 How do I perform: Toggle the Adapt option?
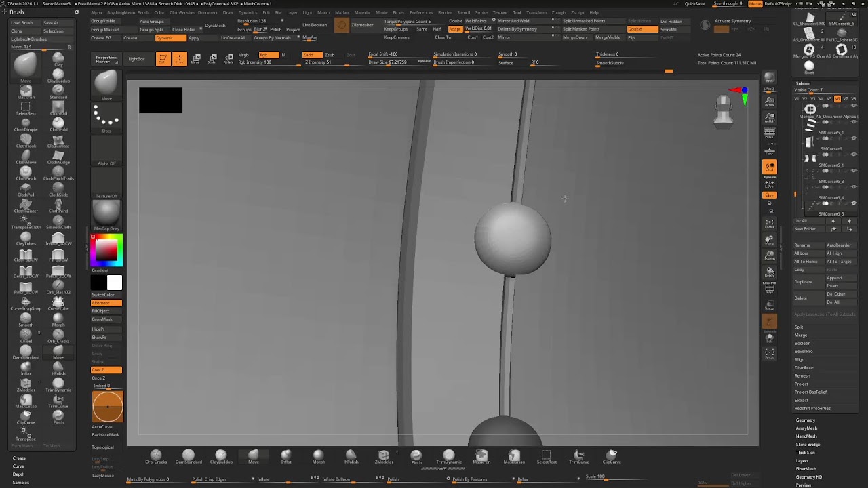[455, 29]
